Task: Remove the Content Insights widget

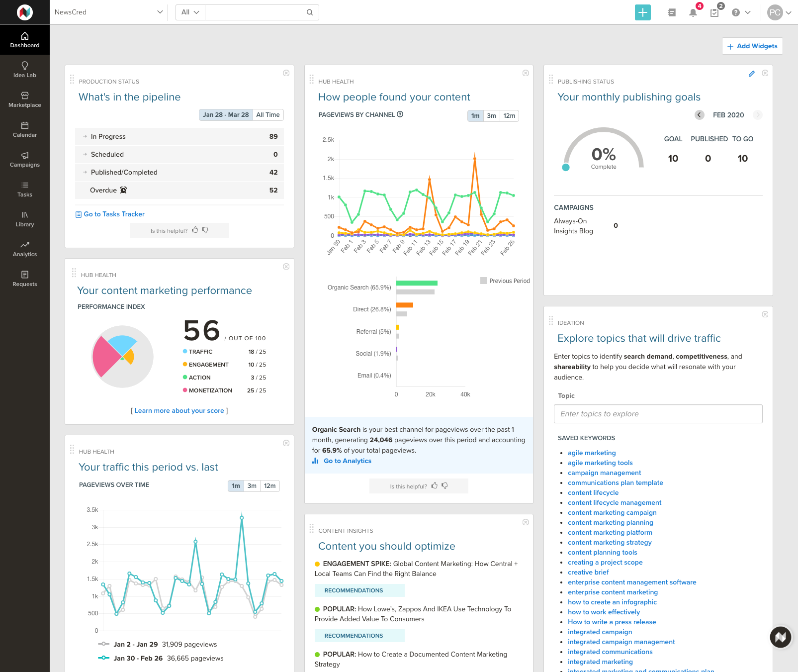Action: pyautogui.click(x=526, y=522)
